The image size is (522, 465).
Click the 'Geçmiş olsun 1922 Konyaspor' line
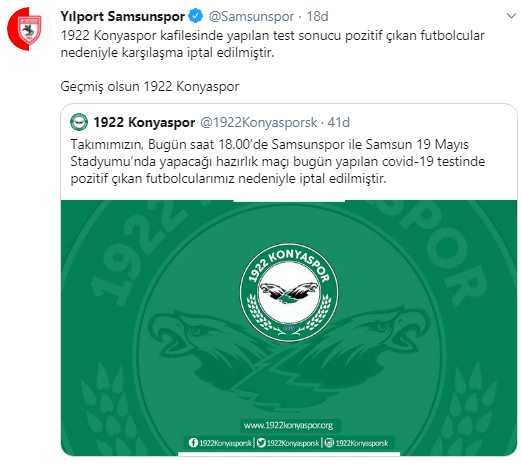(x=150, y=87)
